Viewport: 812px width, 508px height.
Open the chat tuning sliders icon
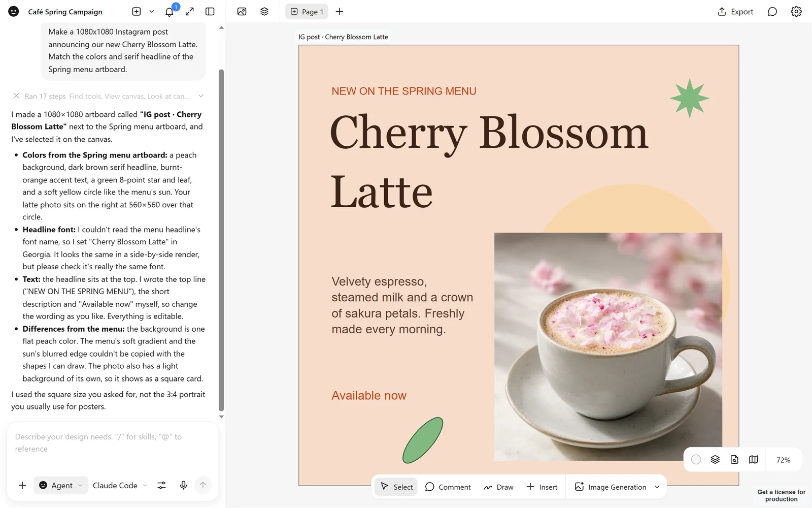click(161, 486)
